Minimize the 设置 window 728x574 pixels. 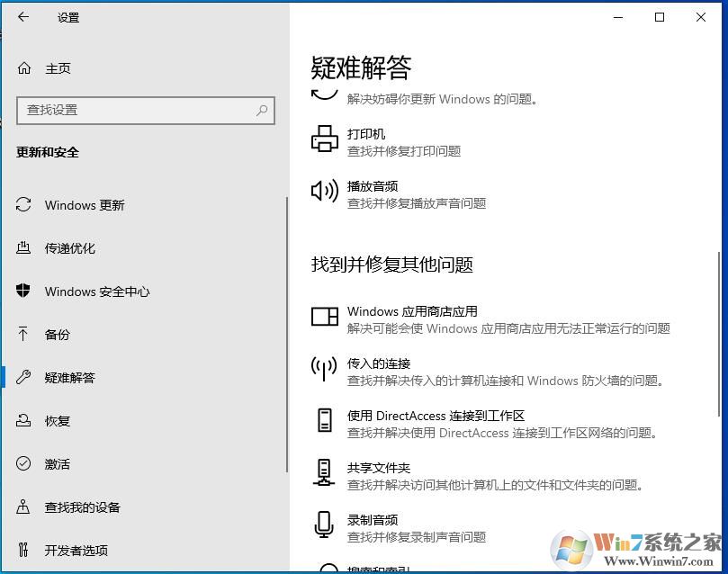[x=618, y=17]
